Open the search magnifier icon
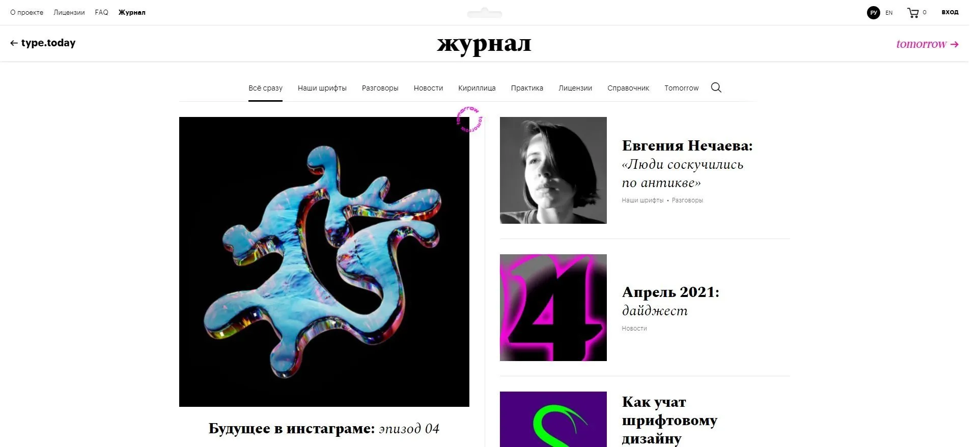Viewport: 980px width, 447px height. (x=716, y=87)
